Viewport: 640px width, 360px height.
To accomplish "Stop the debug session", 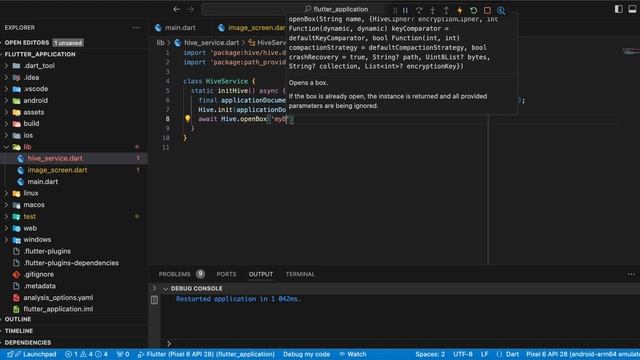I will (x=487, y=10).
